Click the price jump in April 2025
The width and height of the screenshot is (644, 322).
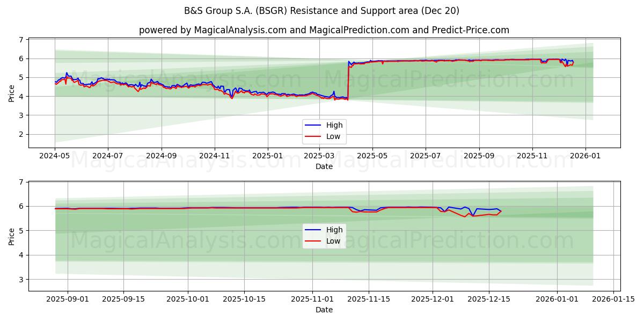coord(348,80)
